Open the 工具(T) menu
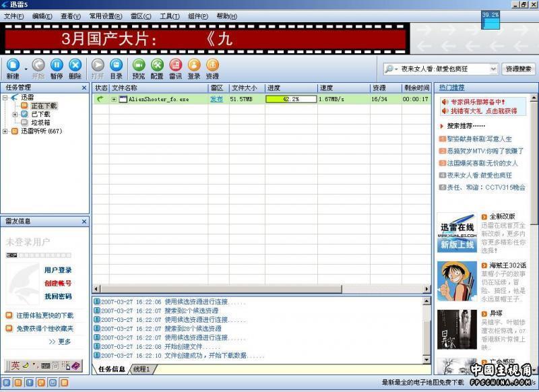This screenshot has width=539, height=392. coord(170,16)
